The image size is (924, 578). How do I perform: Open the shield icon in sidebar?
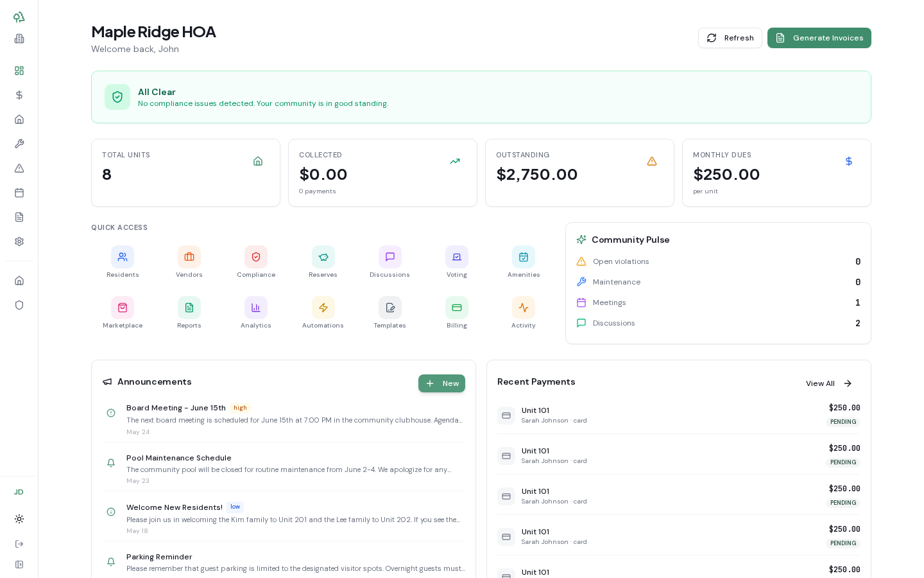point(19,305)
